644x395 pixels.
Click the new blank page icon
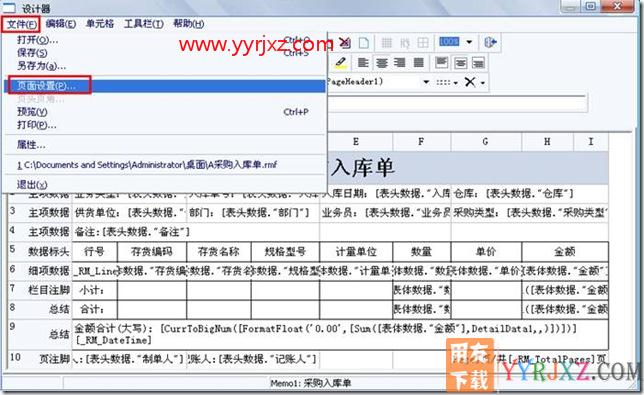click(364, 43)
